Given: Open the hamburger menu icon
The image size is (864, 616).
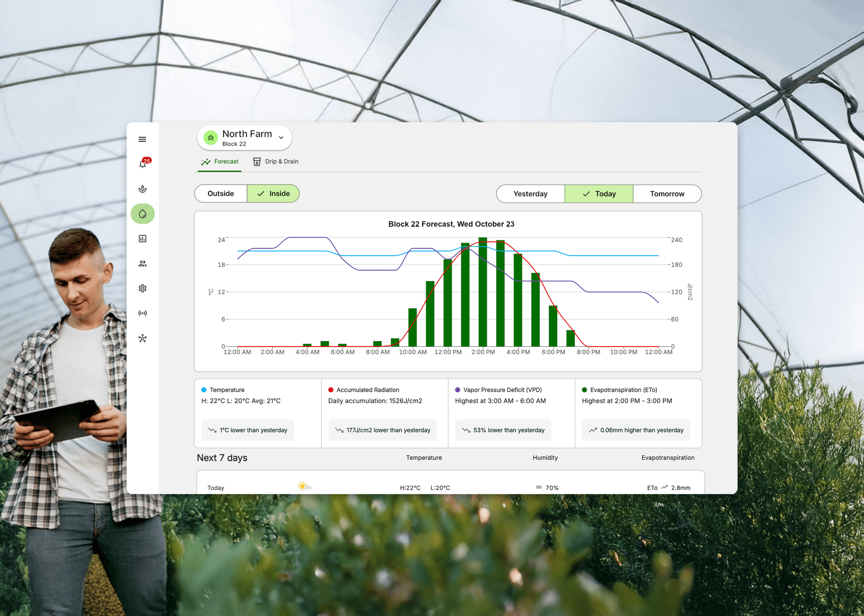Looking at the screenshot, I should coord(143,139).
